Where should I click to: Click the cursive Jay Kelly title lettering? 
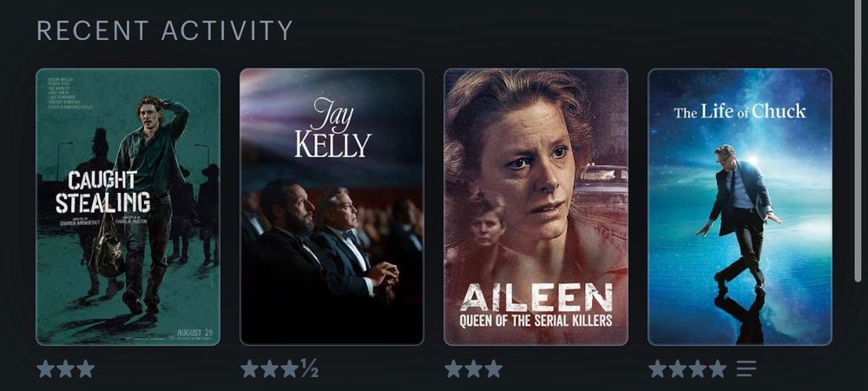click(332, 129)
